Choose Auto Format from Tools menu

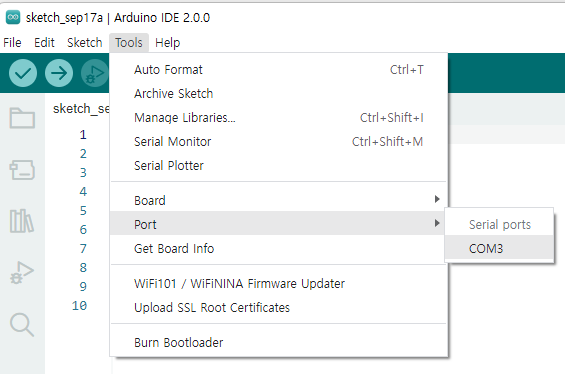coord(279,70)
